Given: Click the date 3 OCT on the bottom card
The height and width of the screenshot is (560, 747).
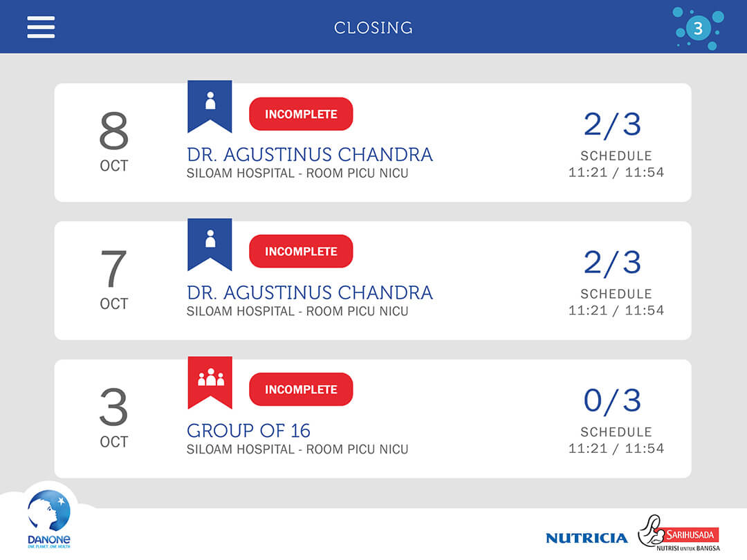Looking at the screenshot, I should tap(113, 418).
